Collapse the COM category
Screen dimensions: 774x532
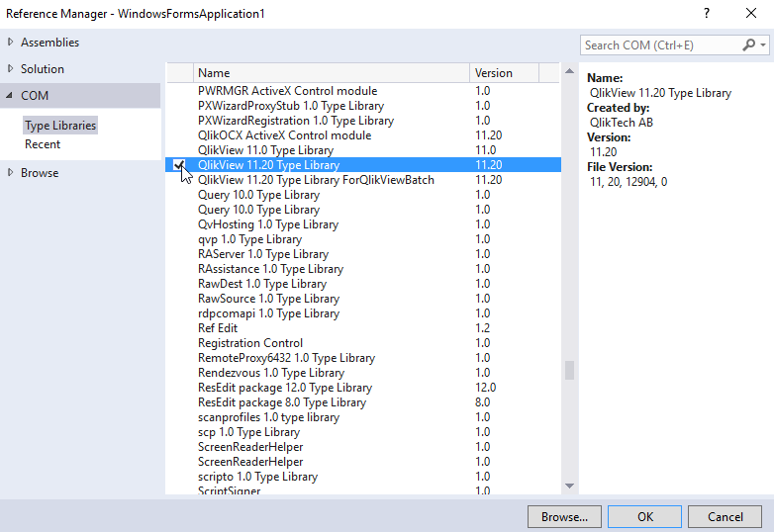9,96
